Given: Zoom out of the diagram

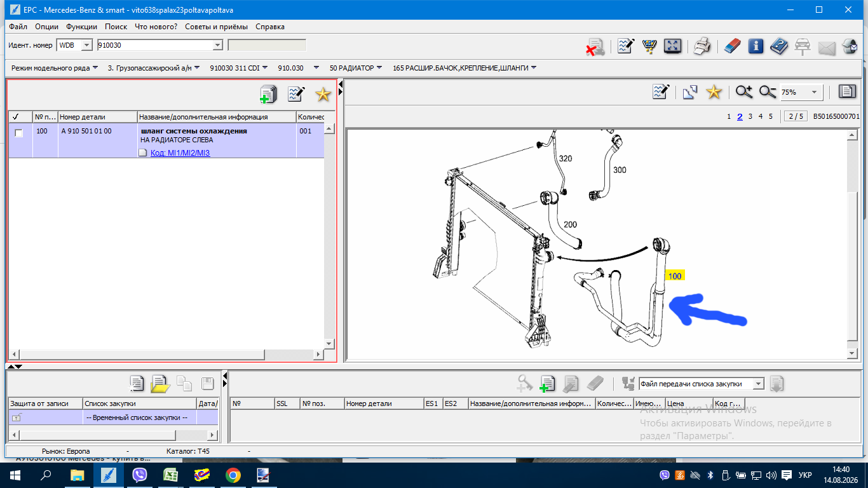Looking at the screenshot, I should coord(768,92).
